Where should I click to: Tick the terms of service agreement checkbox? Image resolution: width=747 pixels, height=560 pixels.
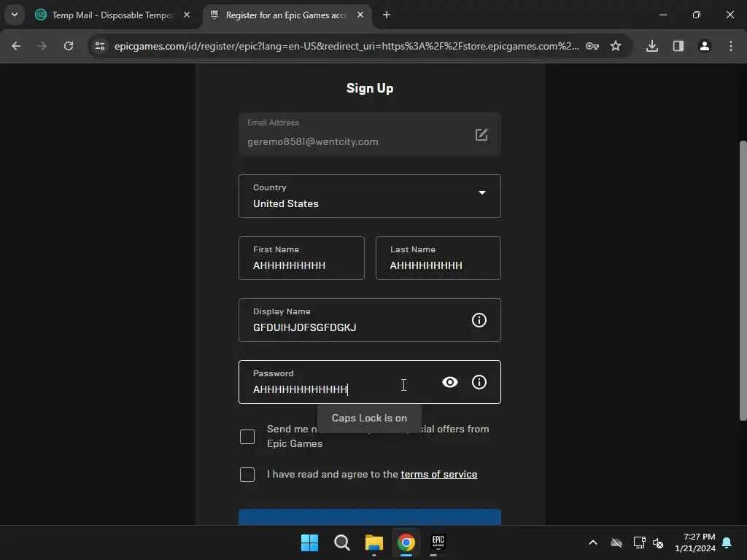click(247, 474)
